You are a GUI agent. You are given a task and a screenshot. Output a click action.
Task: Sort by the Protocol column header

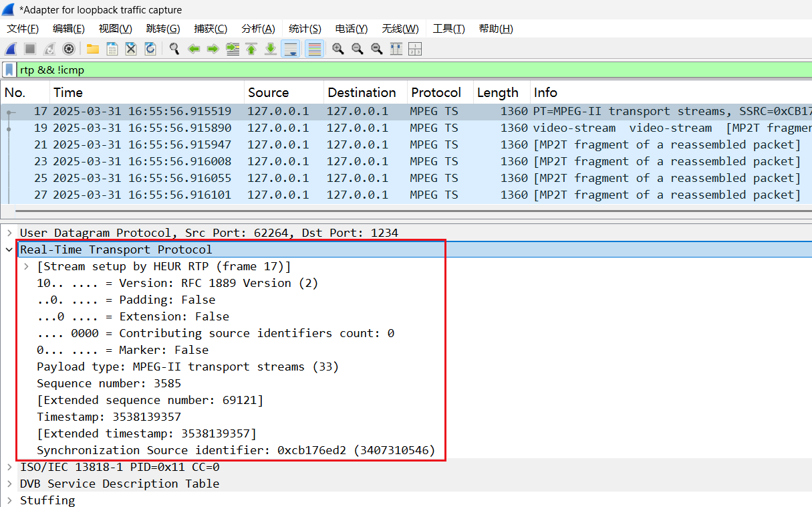point(440,92)
